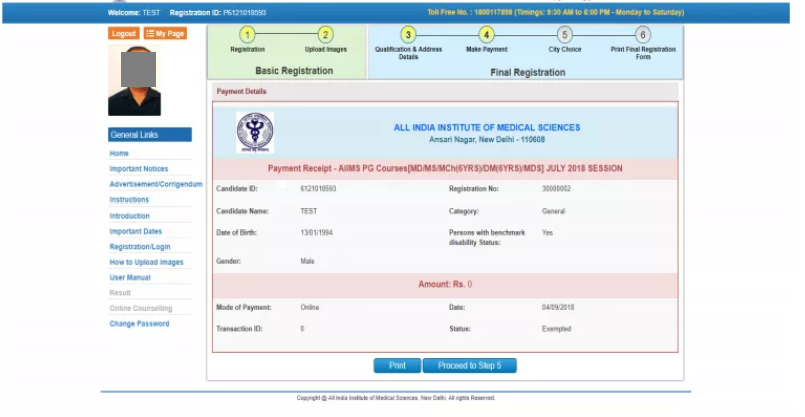
Task: Open the User Manual link
Action: (x=130, y=277)
